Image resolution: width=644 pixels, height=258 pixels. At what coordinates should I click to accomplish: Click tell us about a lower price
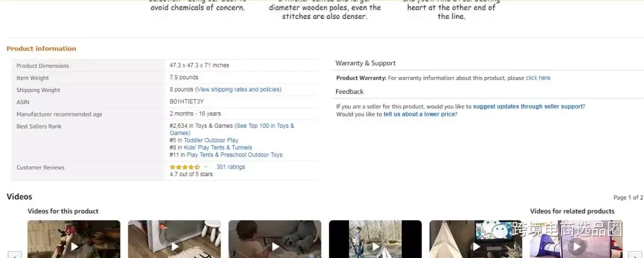point(420,115)
